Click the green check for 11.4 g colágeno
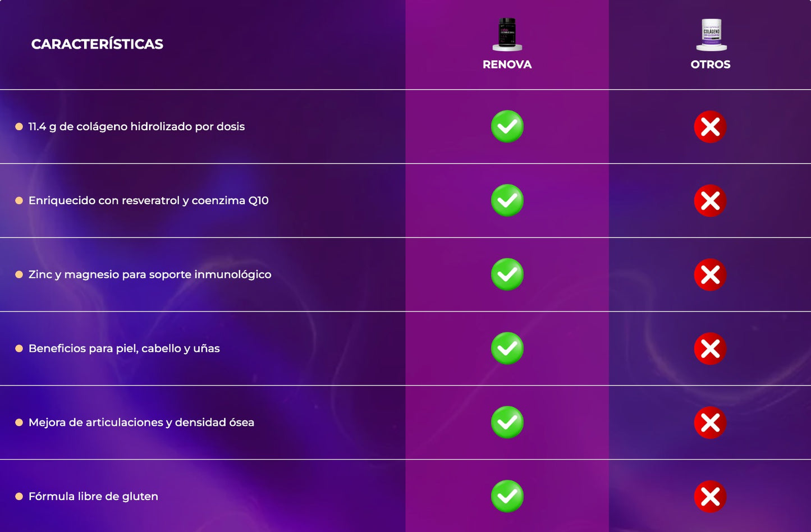This screenshot has height=532, width=811. (x=507, y=126)
